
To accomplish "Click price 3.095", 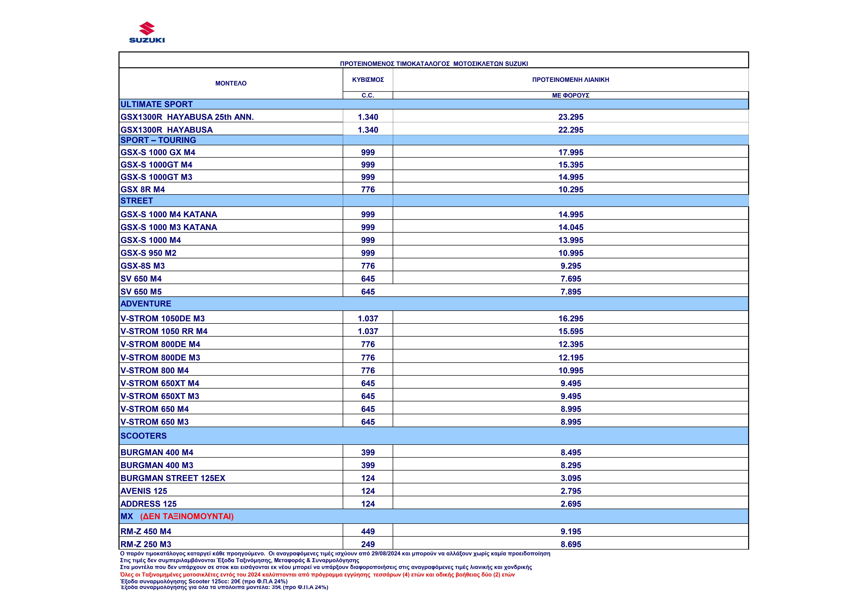I will coord(571,478).
